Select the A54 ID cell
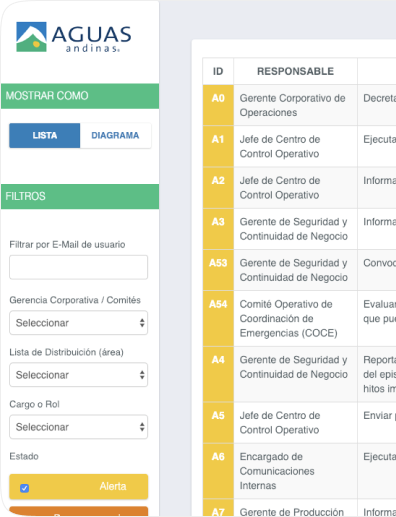This screenshot has height=517, width=396. click(x=218, y=318)
